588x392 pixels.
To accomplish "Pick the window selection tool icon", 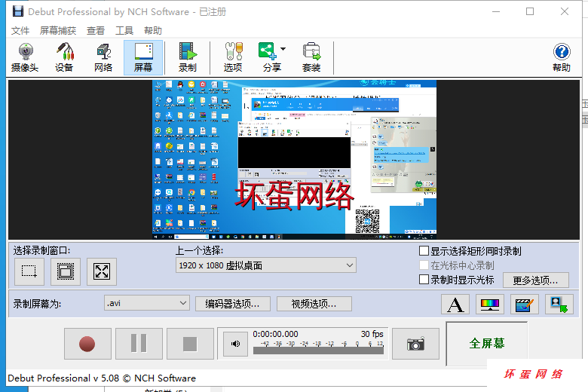I will pyautogui.click(x=66, y=271).
